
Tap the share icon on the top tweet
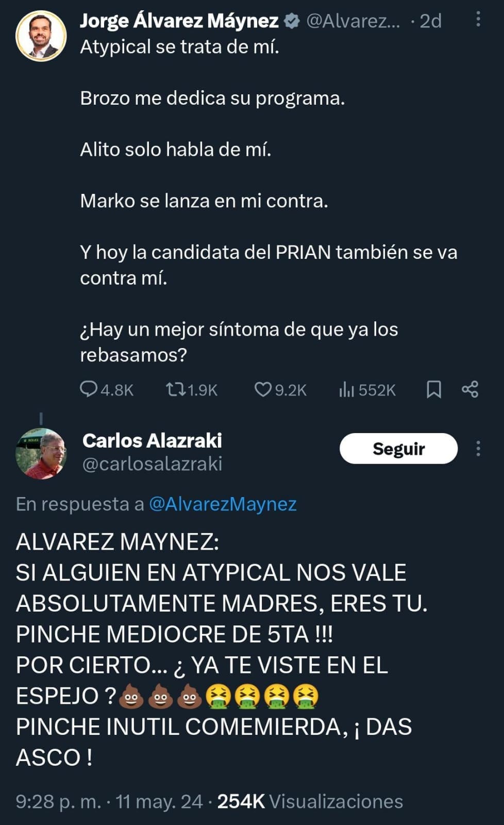470,389
